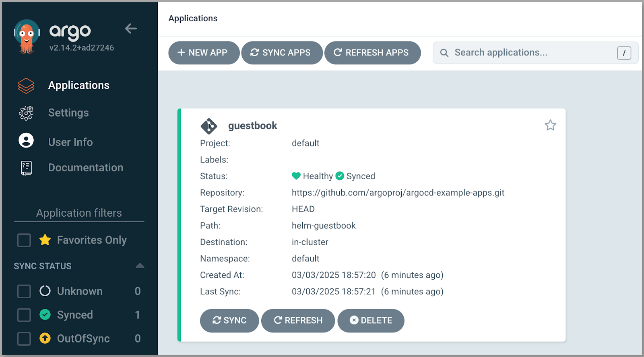644x357 pixels.
Task: Favorite guestbook with the star icon
Action: point(550,125)
